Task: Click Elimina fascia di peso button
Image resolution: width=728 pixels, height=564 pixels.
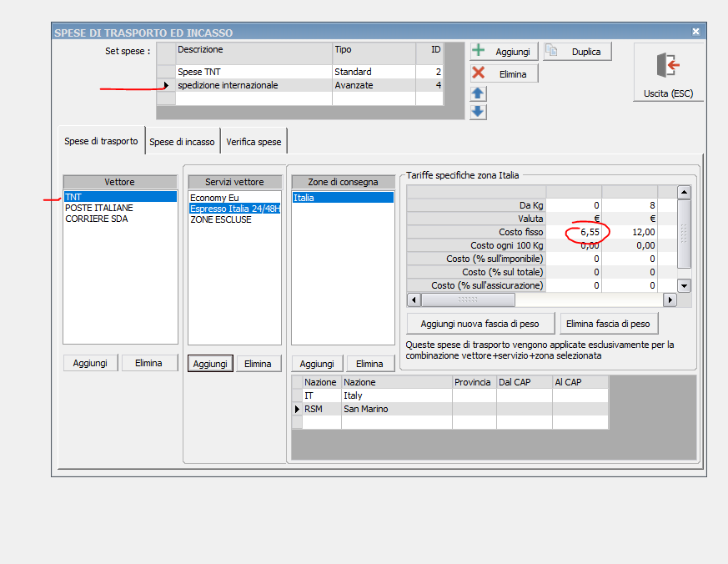Action: (x=608, y=324)
